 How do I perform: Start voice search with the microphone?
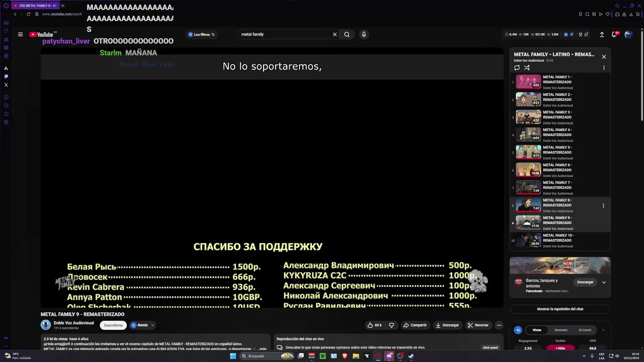tap(364, 34)
